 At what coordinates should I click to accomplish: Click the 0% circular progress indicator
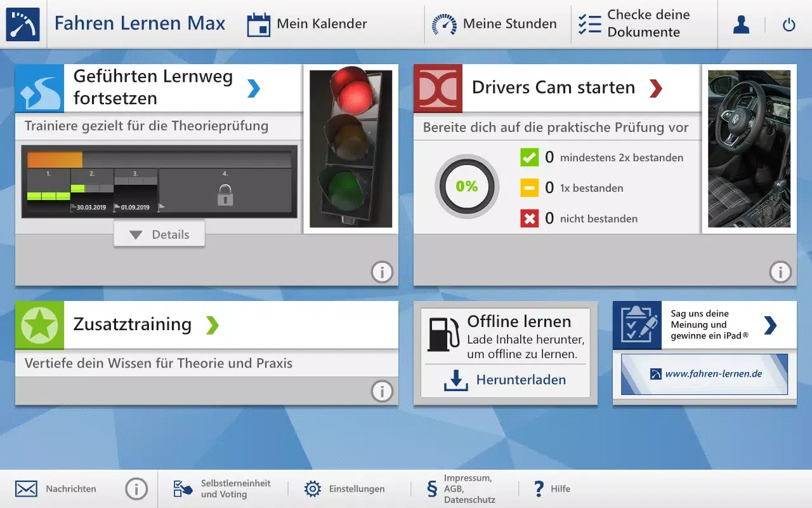[467, 186]
